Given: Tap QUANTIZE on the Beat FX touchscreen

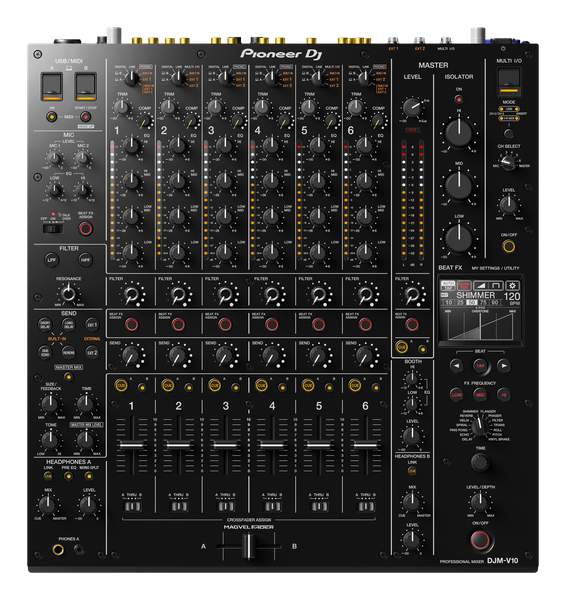Looking at the screenshot, I should click(x=464, y=285).
